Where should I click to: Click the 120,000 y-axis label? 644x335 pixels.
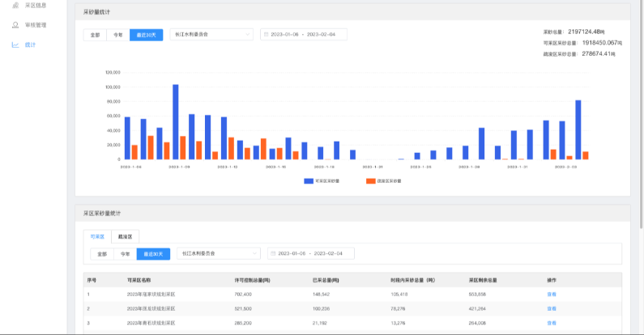coord(113,72)
